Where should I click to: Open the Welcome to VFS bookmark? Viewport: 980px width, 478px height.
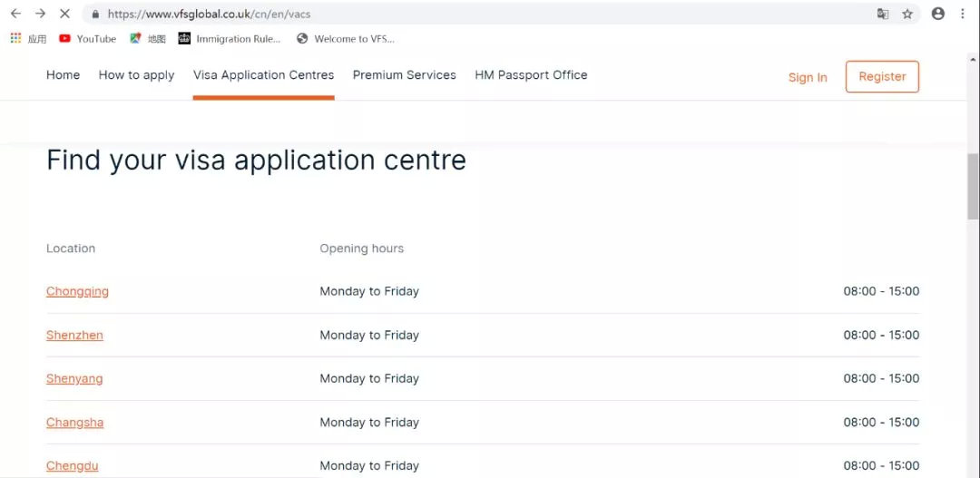[x=346, y=38]
